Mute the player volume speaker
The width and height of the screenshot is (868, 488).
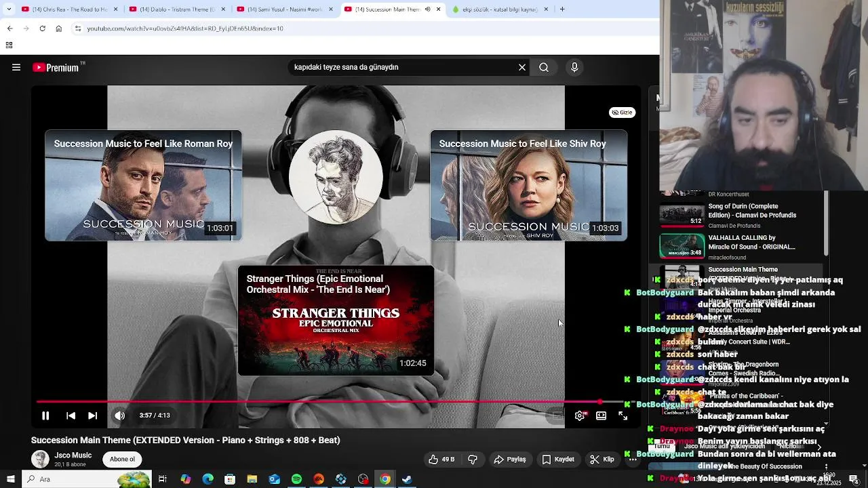(119, 415)
